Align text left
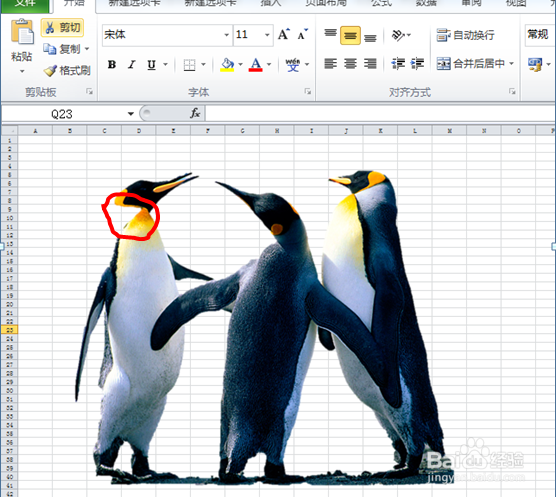The height and width of the screenshot is (497, 556). [x=330, y=64]
